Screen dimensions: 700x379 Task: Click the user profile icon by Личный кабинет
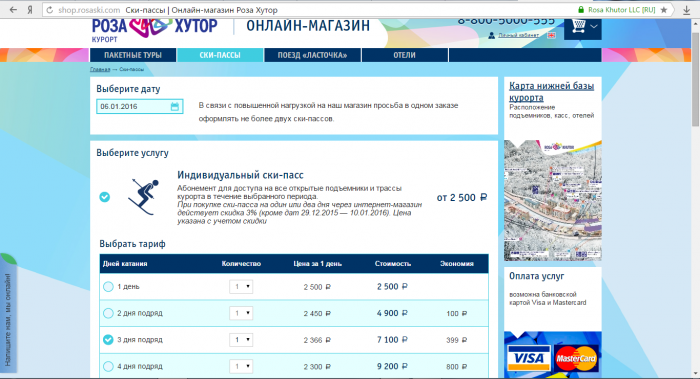[492, 35]
